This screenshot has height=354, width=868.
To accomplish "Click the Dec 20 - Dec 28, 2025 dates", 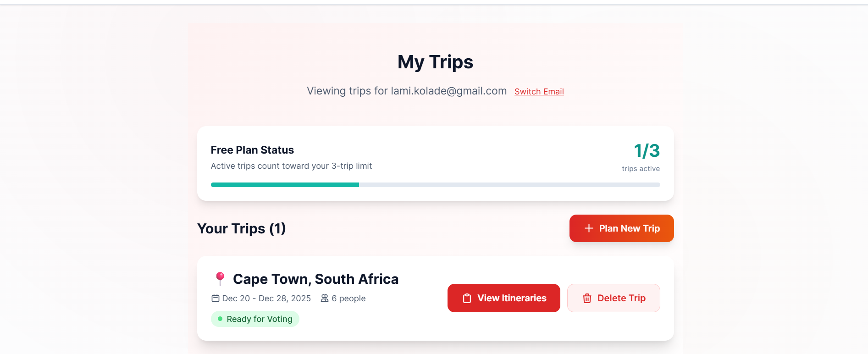I will pyautogui.click(x=266, y=299).
